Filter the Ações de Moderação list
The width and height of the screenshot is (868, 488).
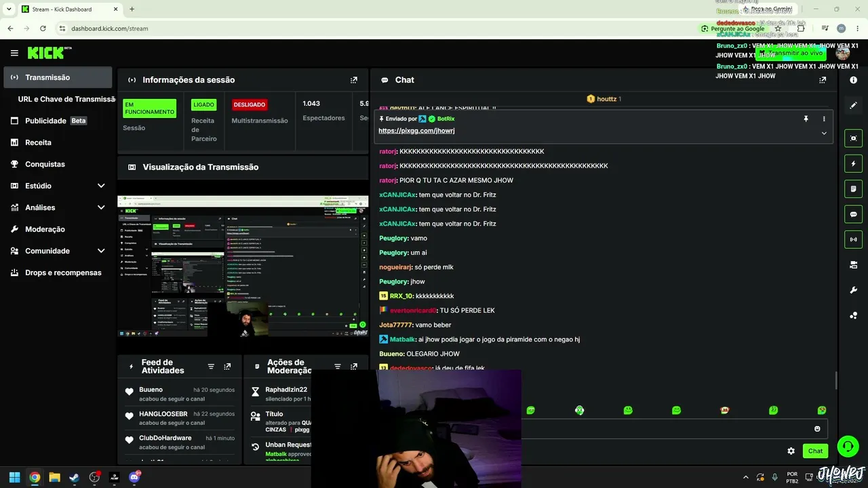point(337,367)
